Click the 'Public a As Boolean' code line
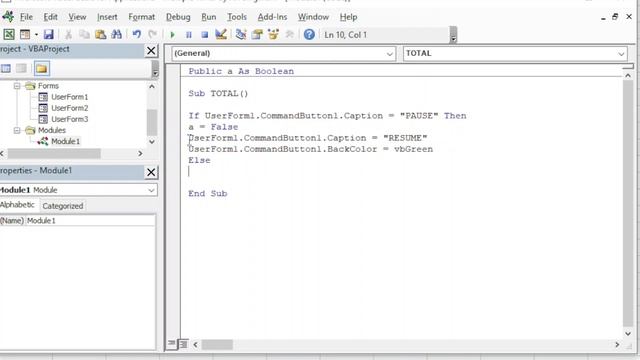640x360 pixels. tap(241, 71)
